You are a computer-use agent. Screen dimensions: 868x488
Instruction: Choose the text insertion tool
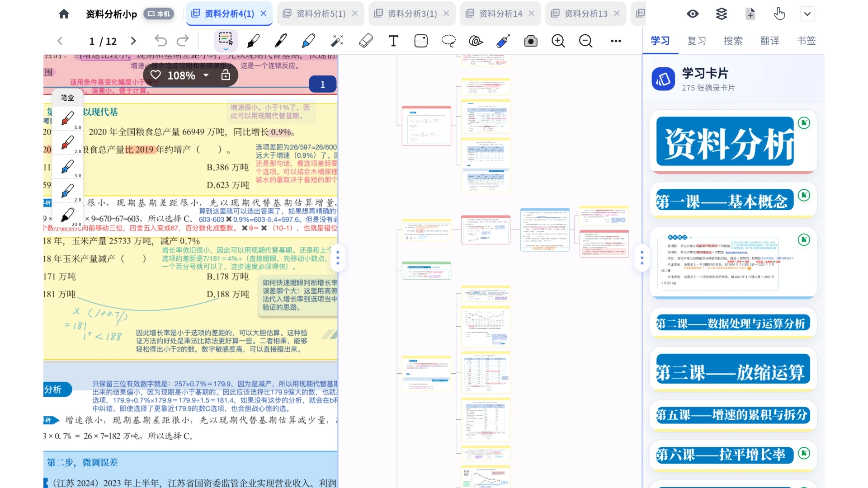(393, 41)
